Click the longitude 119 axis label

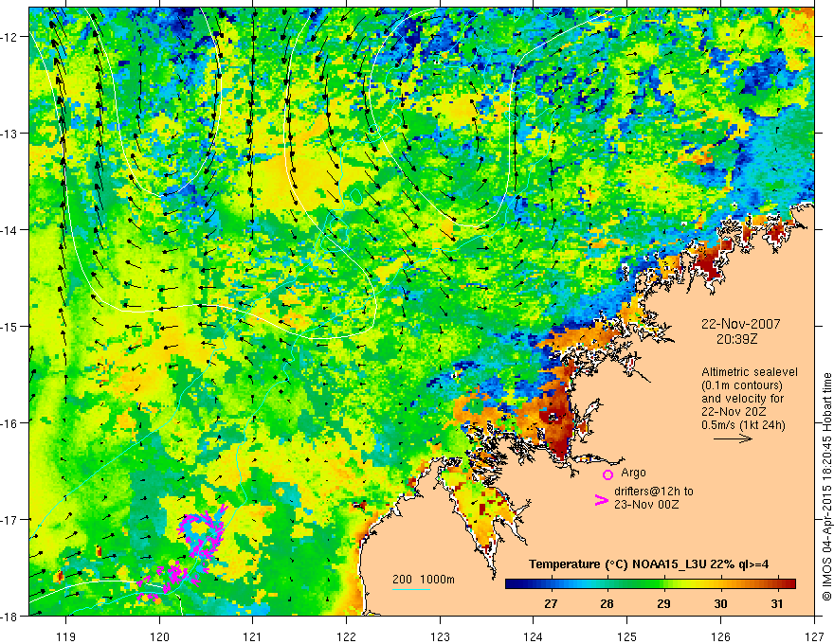point(66,636)
